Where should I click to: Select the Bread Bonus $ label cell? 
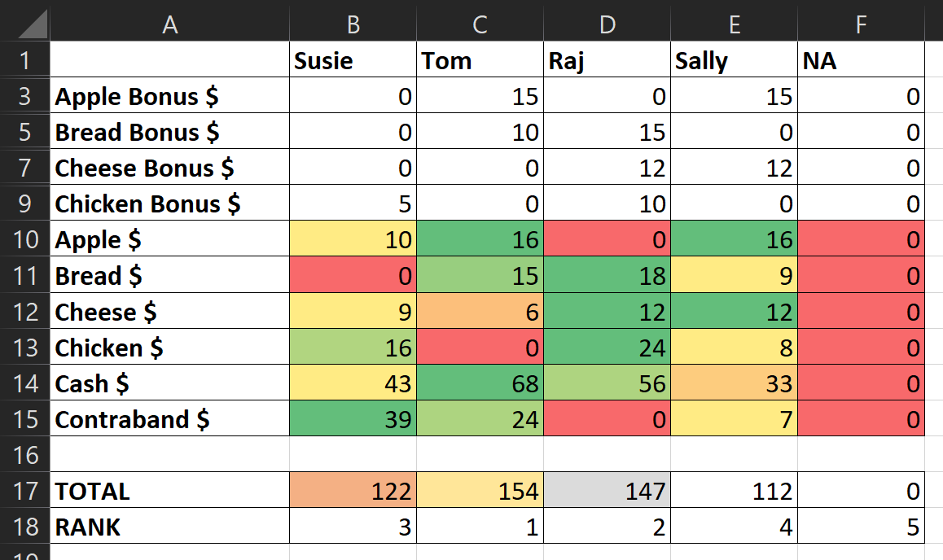click(169, 132)
